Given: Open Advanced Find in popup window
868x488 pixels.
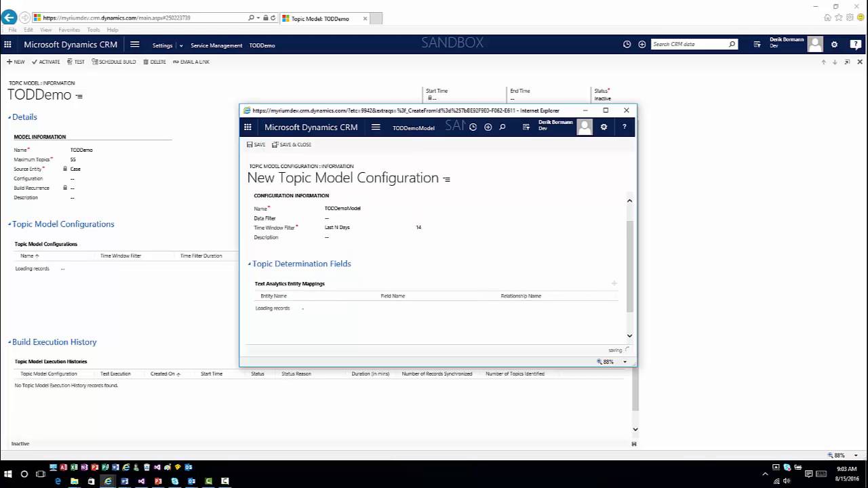Looking at the screenshot, I should pos(526,127).
